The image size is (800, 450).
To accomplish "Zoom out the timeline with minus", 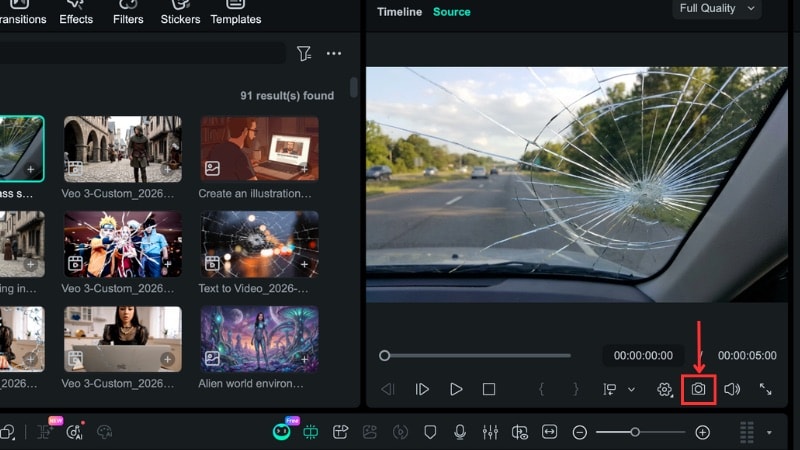I will pos(580,433).
